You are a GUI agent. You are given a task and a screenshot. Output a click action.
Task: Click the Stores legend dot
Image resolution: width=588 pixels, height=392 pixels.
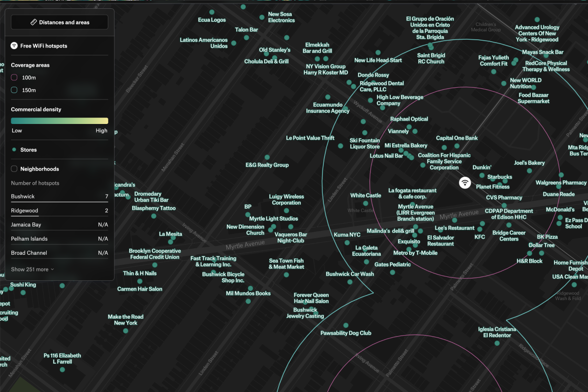(14, 150)
